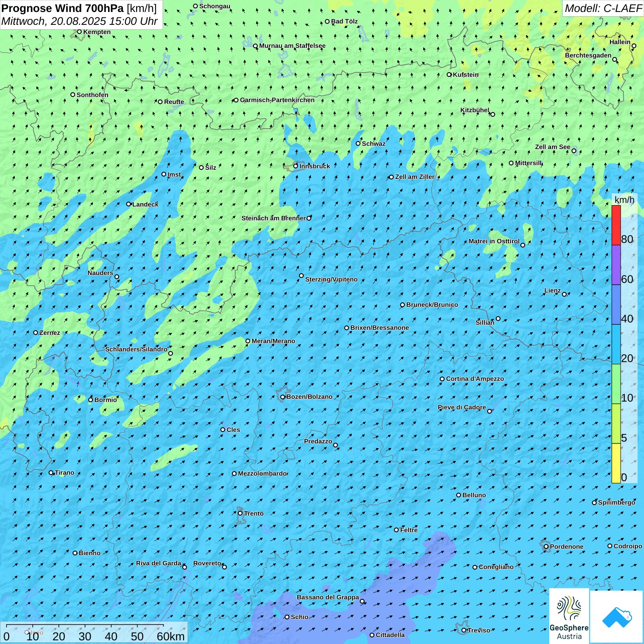The width and height of the screenshot is (644, 644).
Task: Select the 'Bruneck/Brunico' label
Action: (432, 305)
